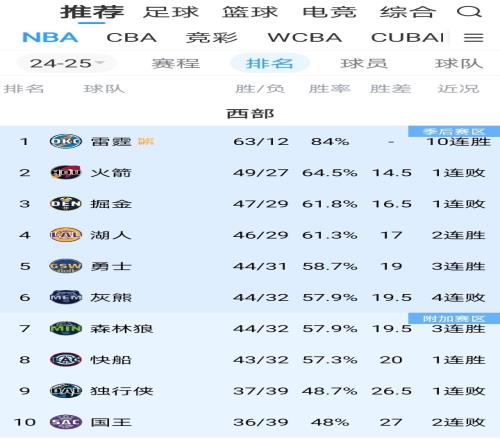The height and width of the screenshot is (440, 500).
Task: Select the 快船 team name
Action: (111, 360)
